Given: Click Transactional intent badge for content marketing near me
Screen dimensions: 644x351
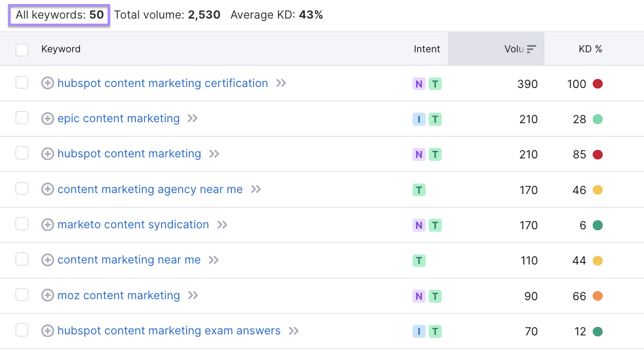Looking at the screenshot, I should (x=419, y=260).
